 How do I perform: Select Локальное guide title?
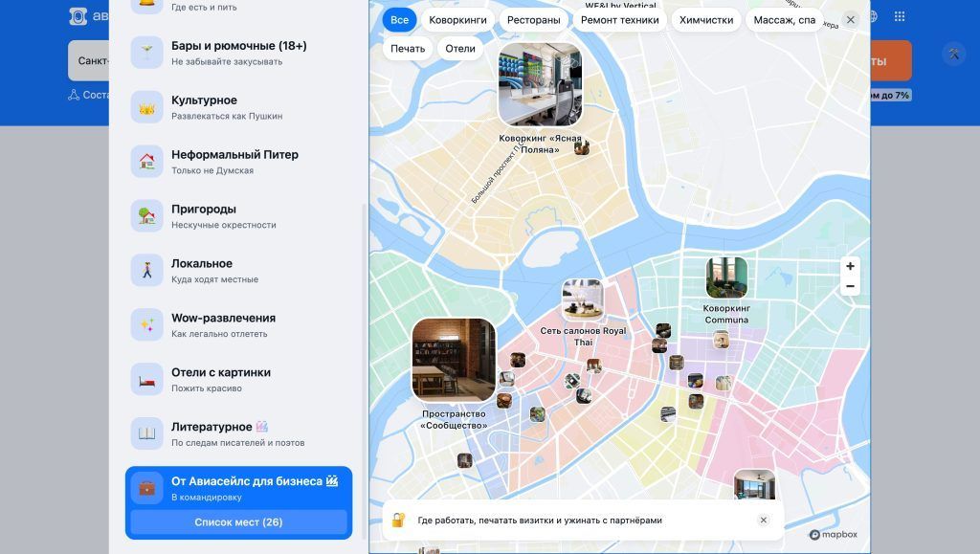click(x=202, y=263)
